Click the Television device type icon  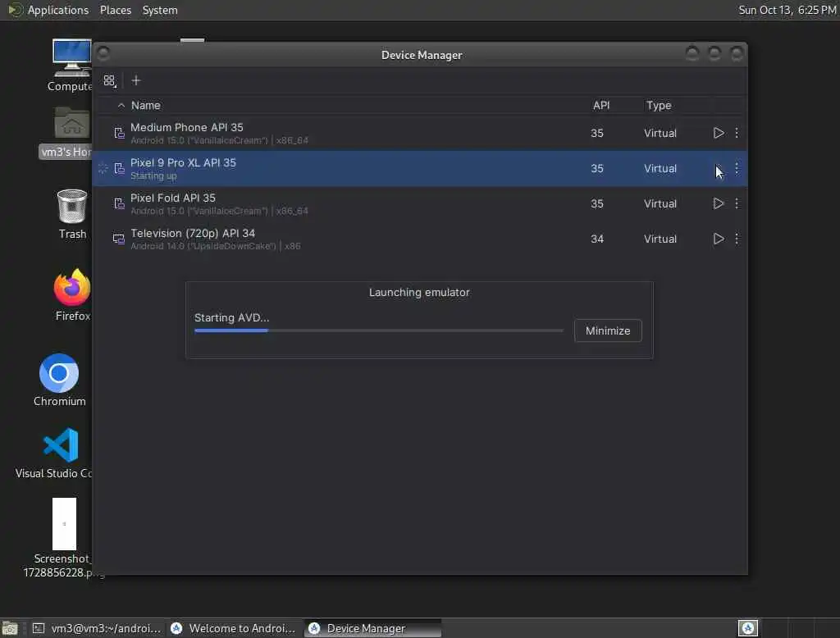(118, 239)
